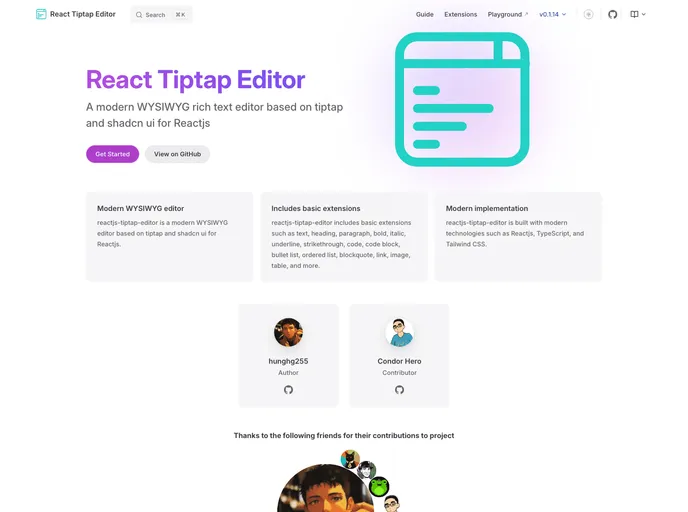Select the green frog contributor avatar
The height and width of the screenshot is (512, 688).
379,487
